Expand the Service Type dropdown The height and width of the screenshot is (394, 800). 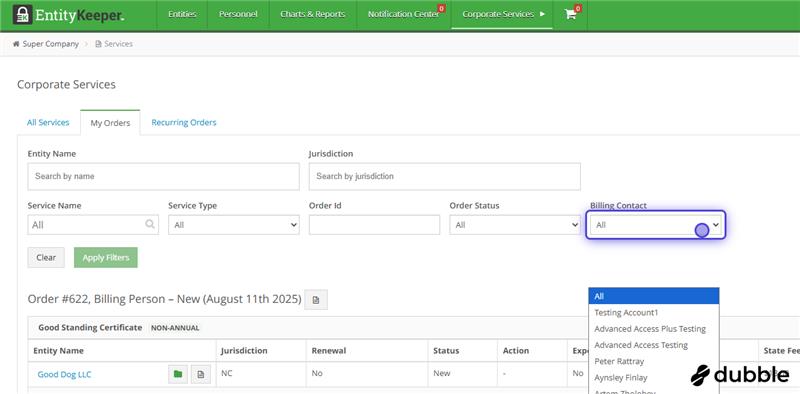[x=234, y=225]
